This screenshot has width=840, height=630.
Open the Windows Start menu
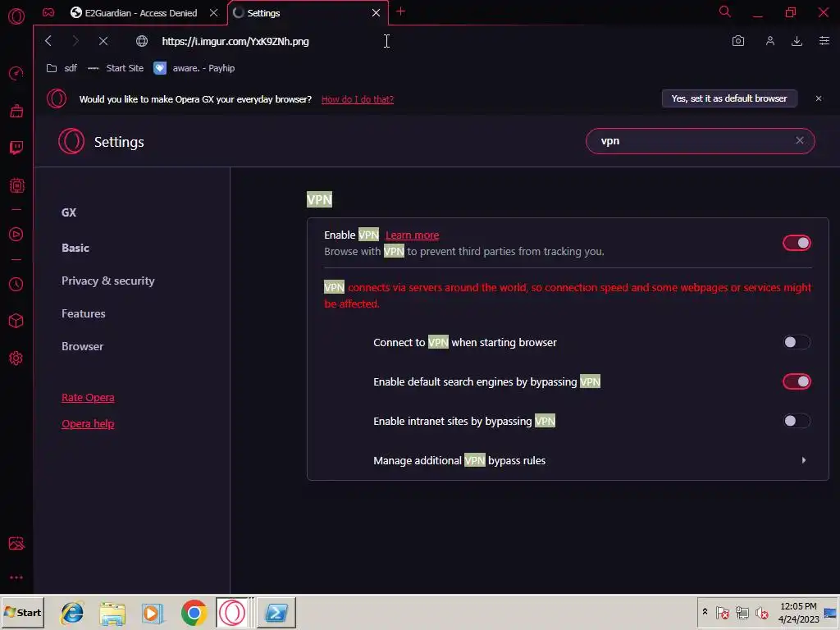[22, 612]
